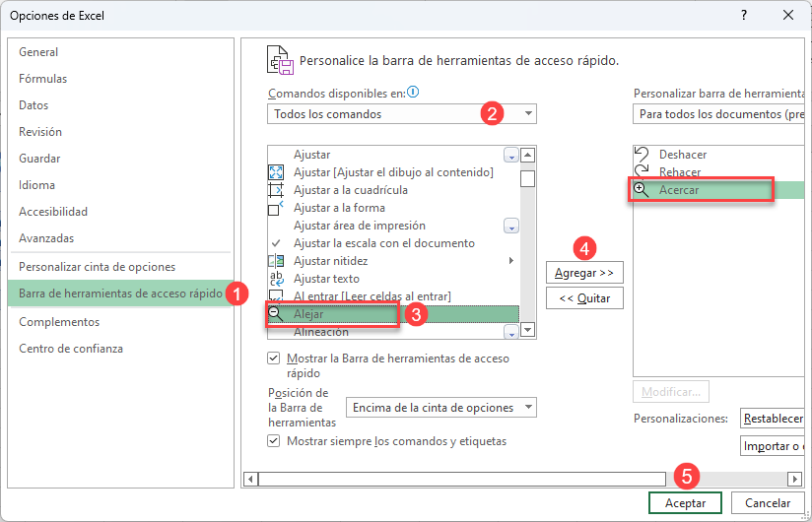This screenshot has height=522, width=812.
Task: Select the Avanzadas category
Action: 120,238
